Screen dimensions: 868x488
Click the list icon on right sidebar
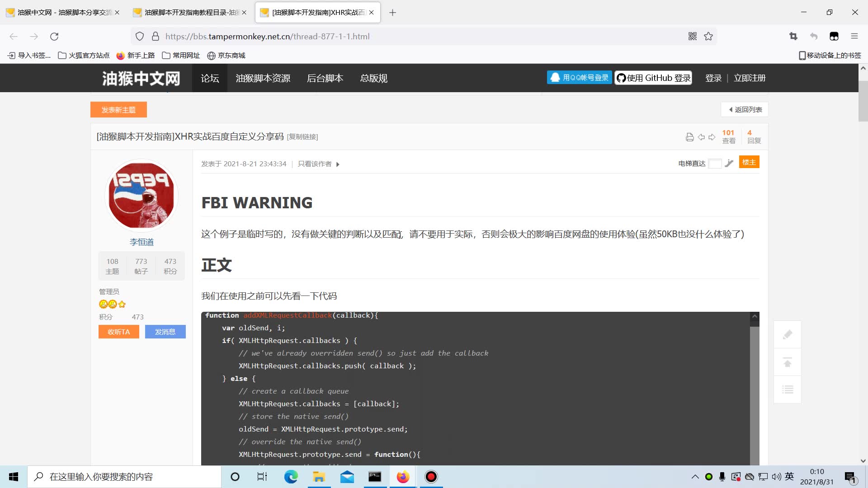pyautogui.click(x=788, y=389)
